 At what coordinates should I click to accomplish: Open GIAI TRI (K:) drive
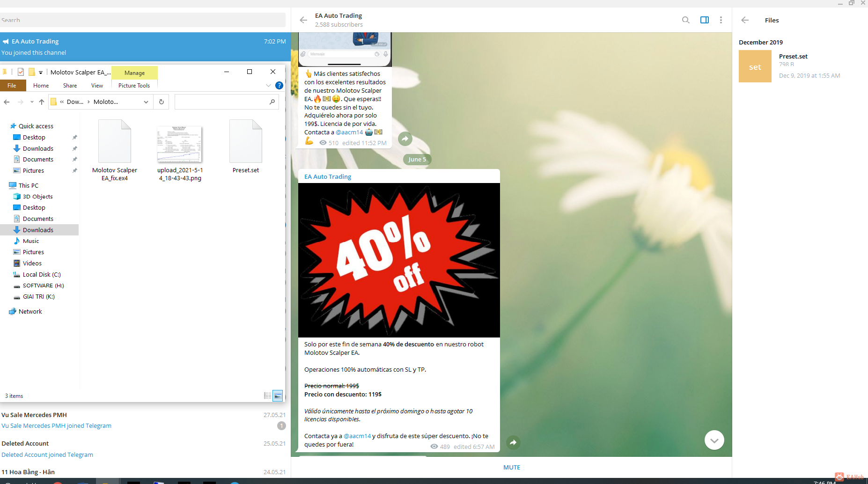[38, 297]
